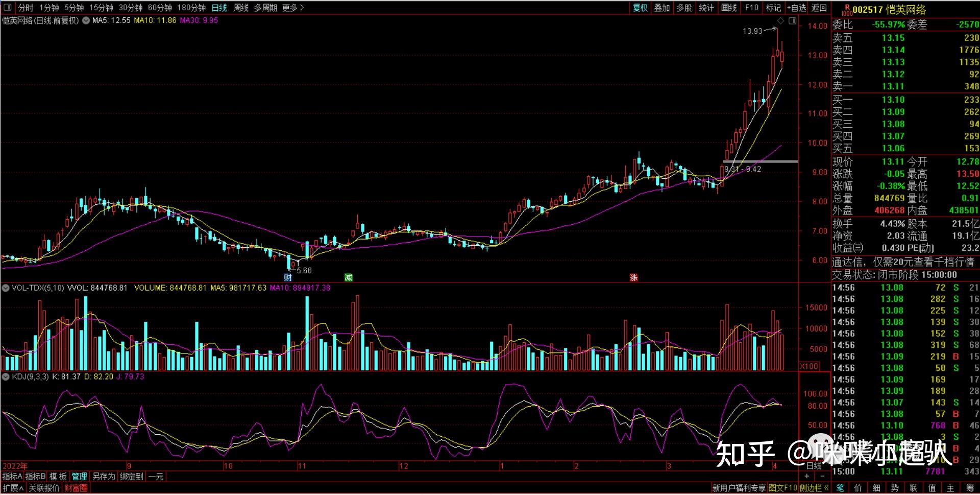Open the 统计 statistics tool
Screen dimensions: 980x495
(706, 8)
